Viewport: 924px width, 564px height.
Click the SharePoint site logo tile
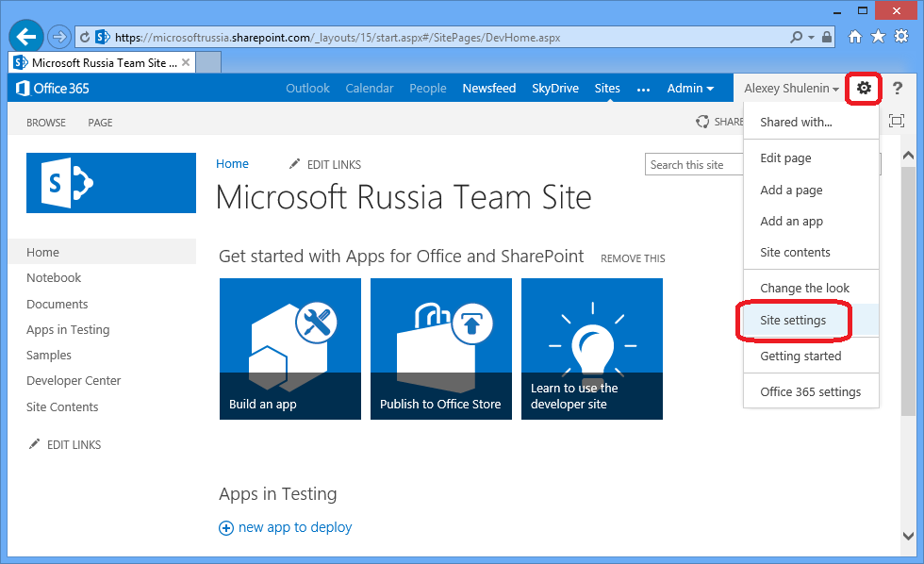point(110,183)
